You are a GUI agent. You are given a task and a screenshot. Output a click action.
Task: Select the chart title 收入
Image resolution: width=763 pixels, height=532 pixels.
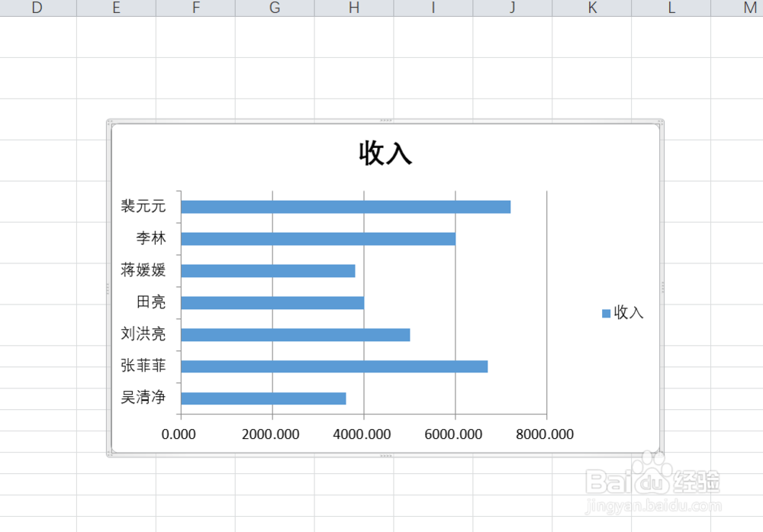[x=384, y=154]
